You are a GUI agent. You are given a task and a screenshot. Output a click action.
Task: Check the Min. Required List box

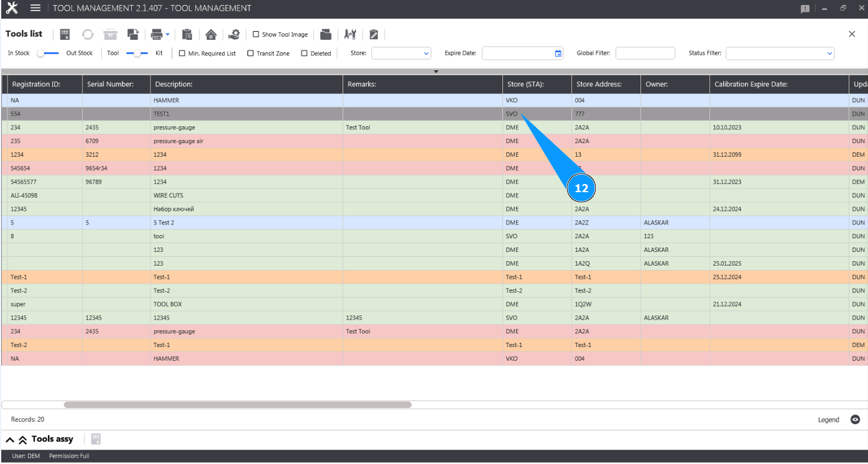click(182, 53)
